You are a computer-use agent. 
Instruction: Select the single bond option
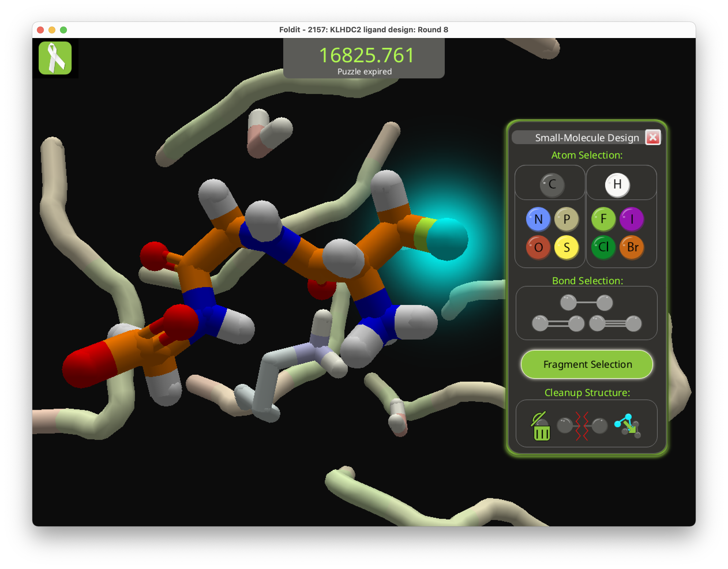click(586, 302)
